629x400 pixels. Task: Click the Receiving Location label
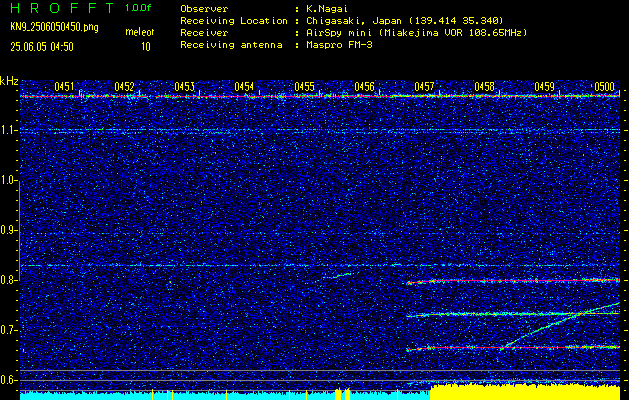click(234, 20)
